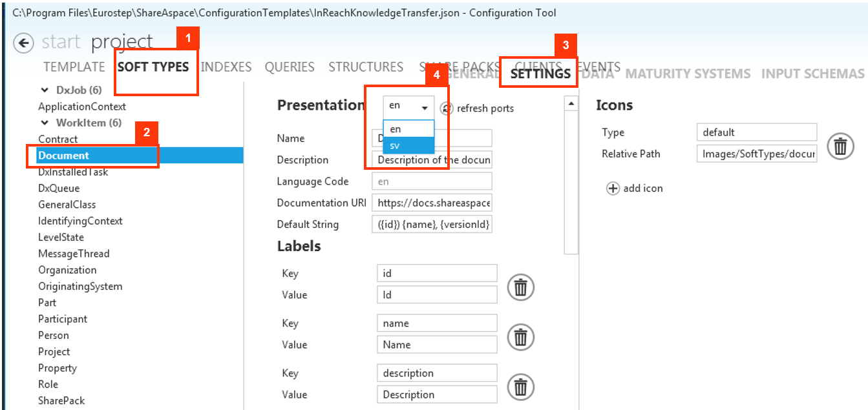868x410 pixels.
Task: Click the Default String input field
Action: pyautogui.click(x=431, y=224)
